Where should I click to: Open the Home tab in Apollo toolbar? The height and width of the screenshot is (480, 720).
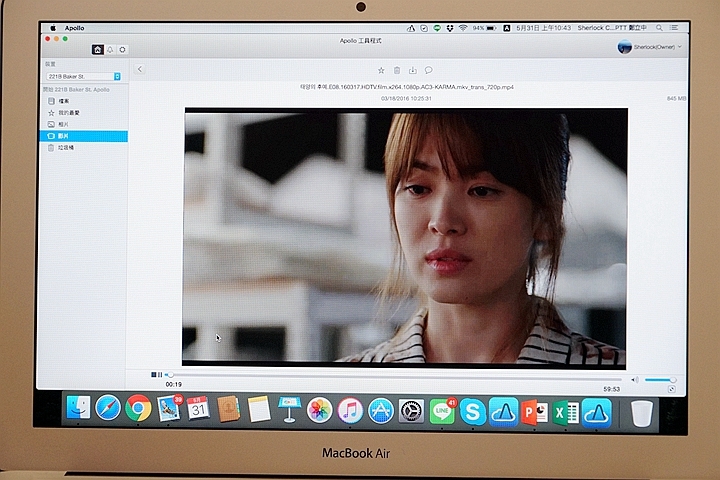(x=97, y=49)
